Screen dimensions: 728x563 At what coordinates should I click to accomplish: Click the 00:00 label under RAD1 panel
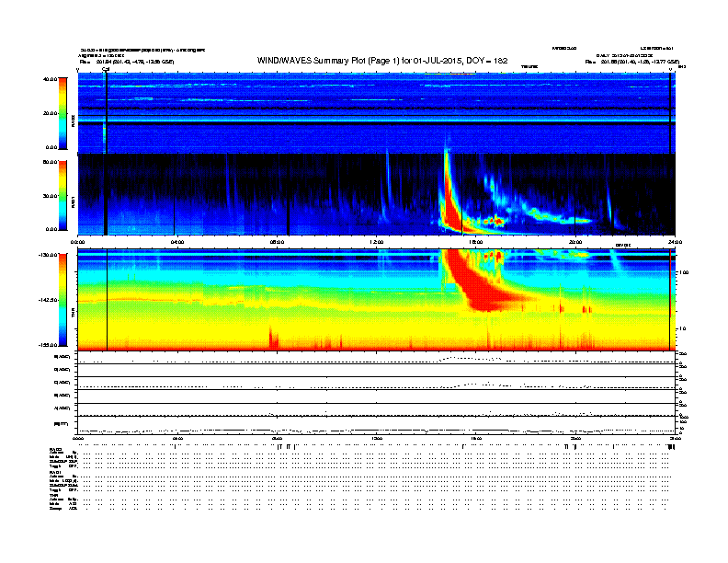tap(77, 242)
